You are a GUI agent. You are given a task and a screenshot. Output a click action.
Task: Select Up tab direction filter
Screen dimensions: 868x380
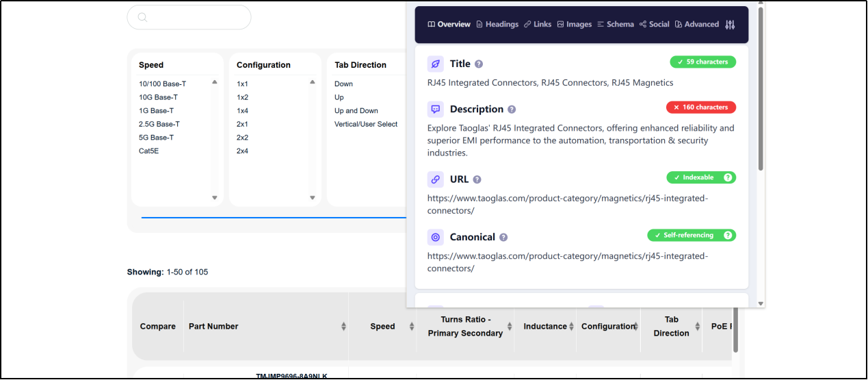pos(339,97)
